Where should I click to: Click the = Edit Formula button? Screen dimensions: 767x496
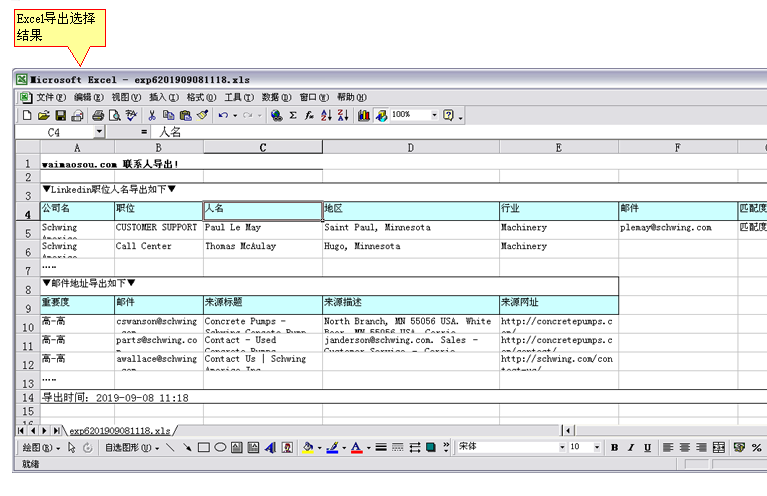click(x=144, y=132)
